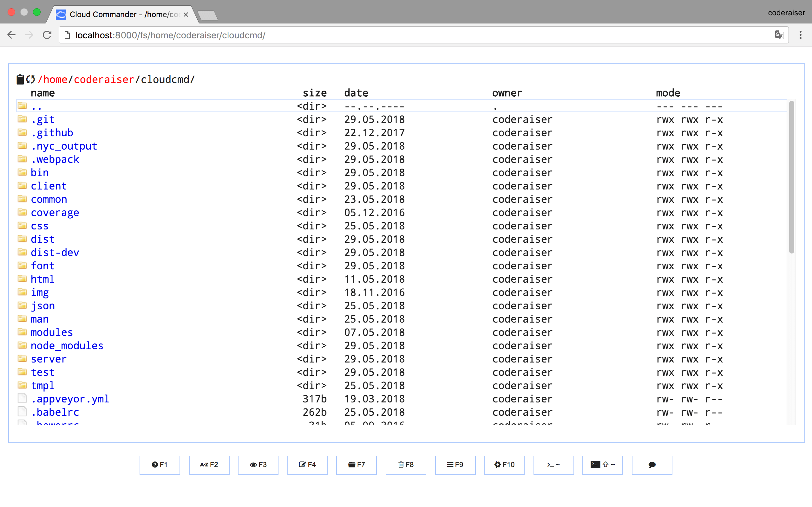Open settings with the F10 gear icon

pos(504,465)
